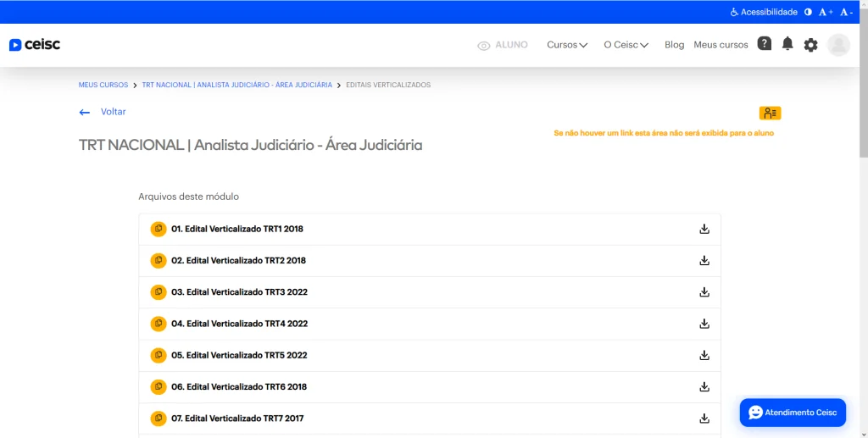868x438 pixels.
Task: Click the page title TRT NACIONAL heading
Action: [250, 146]
